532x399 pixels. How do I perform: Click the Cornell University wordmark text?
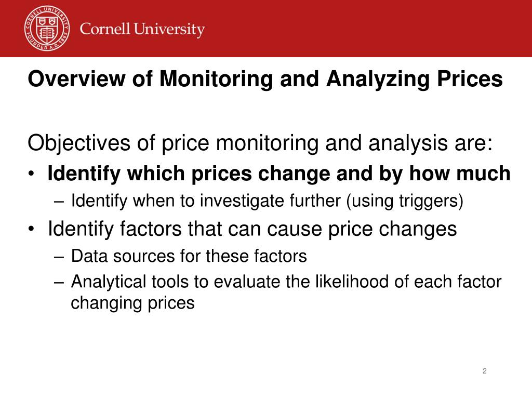click(x=142, y=29)
